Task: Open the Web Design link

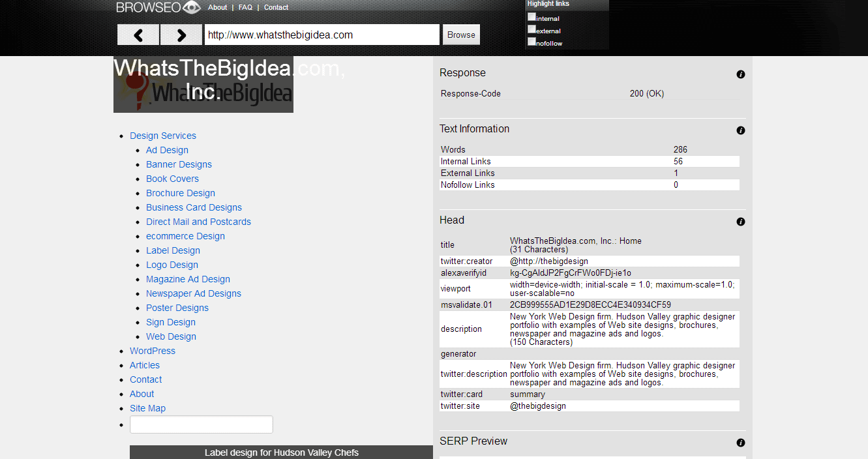Action: click(171, 336)
